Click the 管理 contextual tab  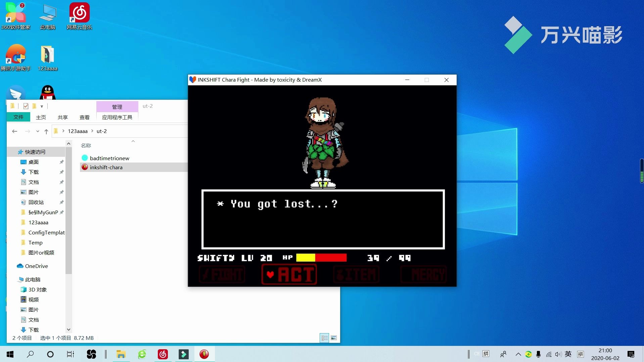[x=117, y=107]
